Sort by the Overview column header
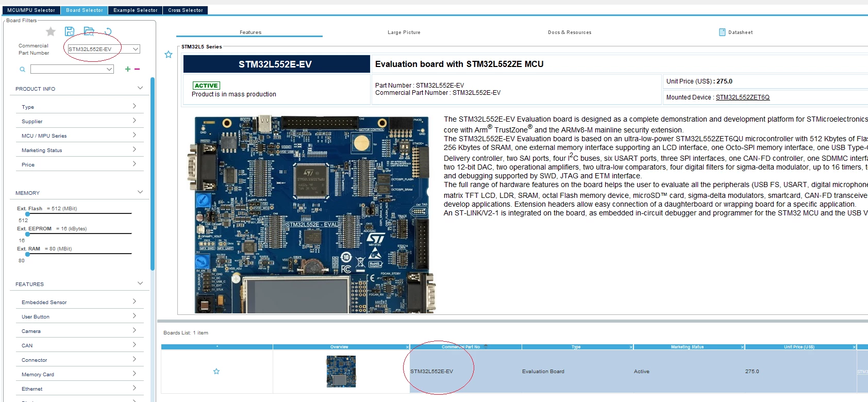 (339, 347)
